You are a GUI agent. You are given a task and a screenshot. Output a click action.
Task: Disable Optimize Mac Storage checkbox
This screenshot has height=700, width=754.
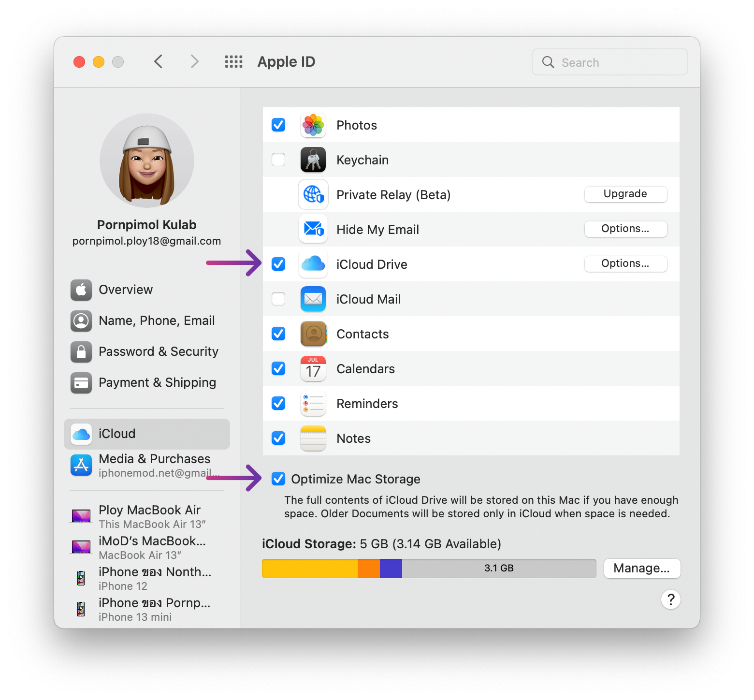(278, 479)
